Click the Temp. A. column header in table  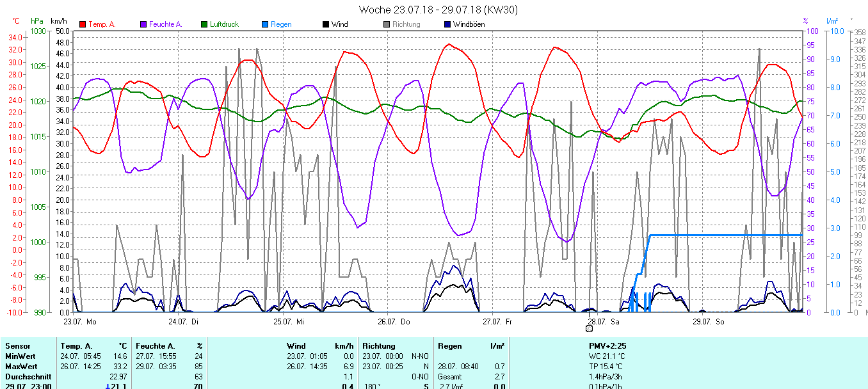click(x=77, y=346)
